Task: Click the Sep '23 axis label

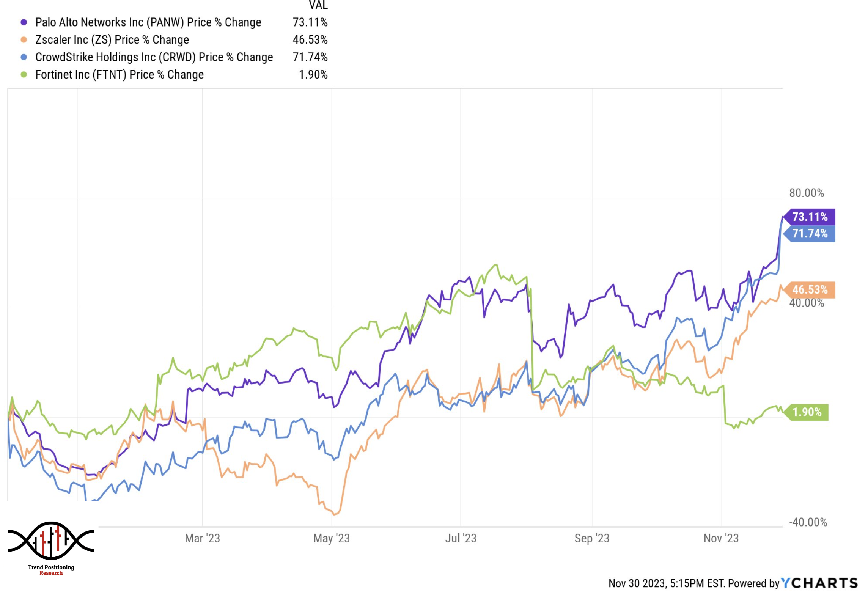Action: tap(591, 538)
